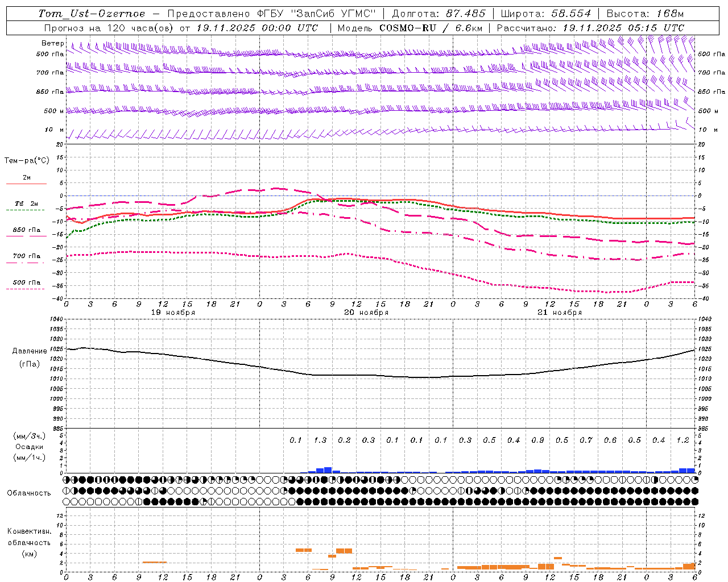Image resolution: width=728 pixels, height=582 pixels.
Task: Click the right 10 м wind level label
Action: pyautogui.click(x=708, y=130)
